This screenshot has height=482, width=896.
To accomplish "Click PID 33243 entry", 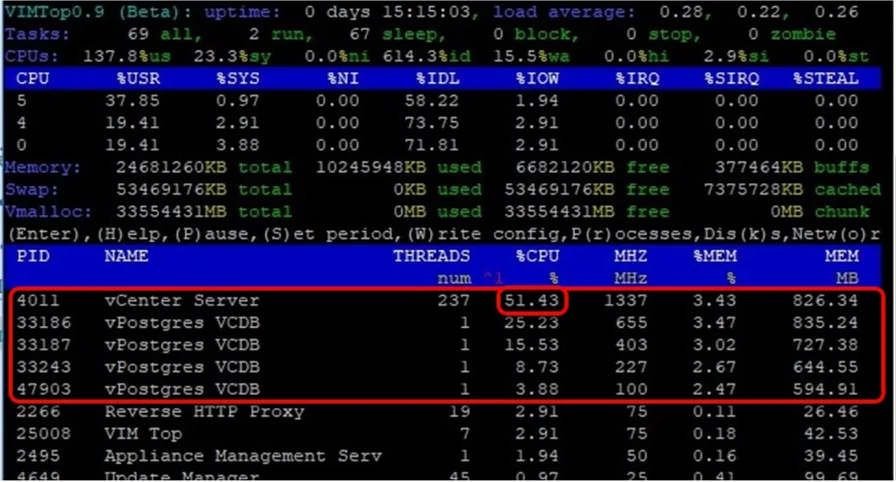I will tap(43, 367).
